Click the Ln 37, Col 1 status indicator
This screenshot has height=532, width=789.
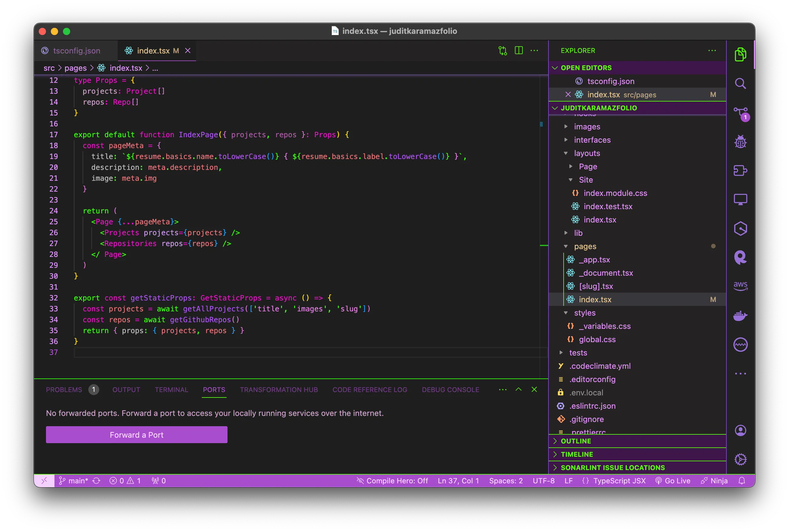(458, 480)
